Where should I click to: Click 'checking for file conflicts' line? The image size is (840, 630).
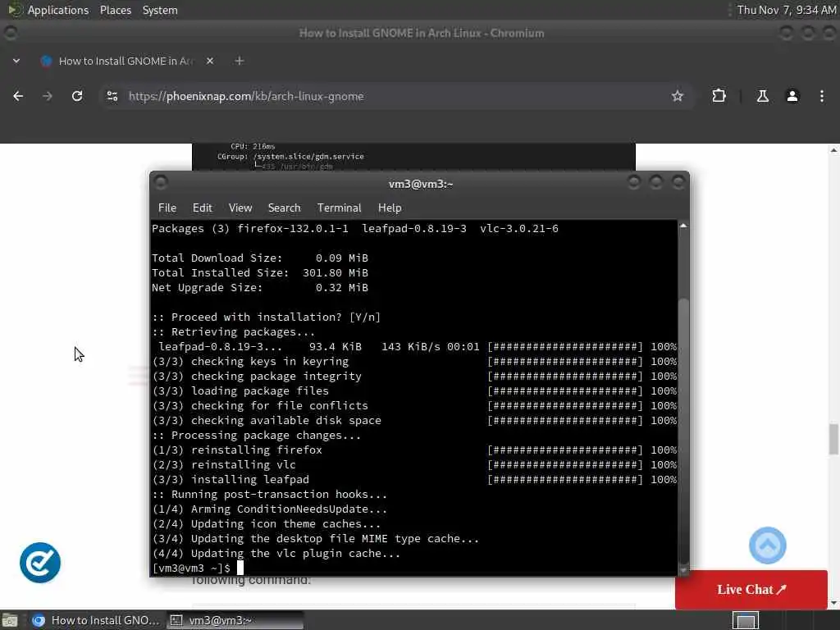pos(260,405)
